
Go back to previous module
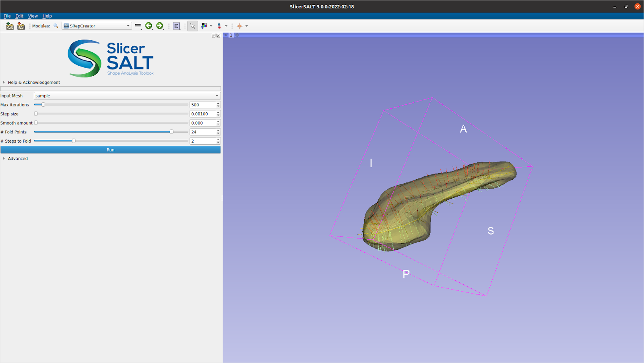(149, 26)
